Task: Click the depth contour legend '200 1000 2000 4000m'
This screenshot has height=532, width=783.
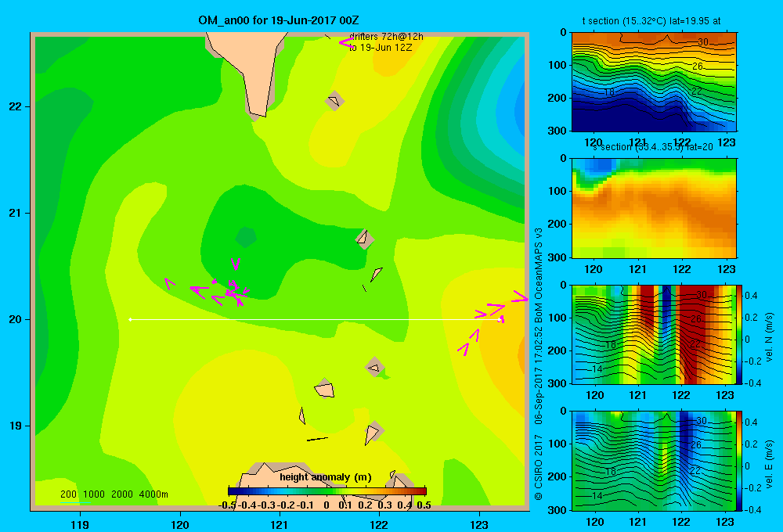Action: 114,494
